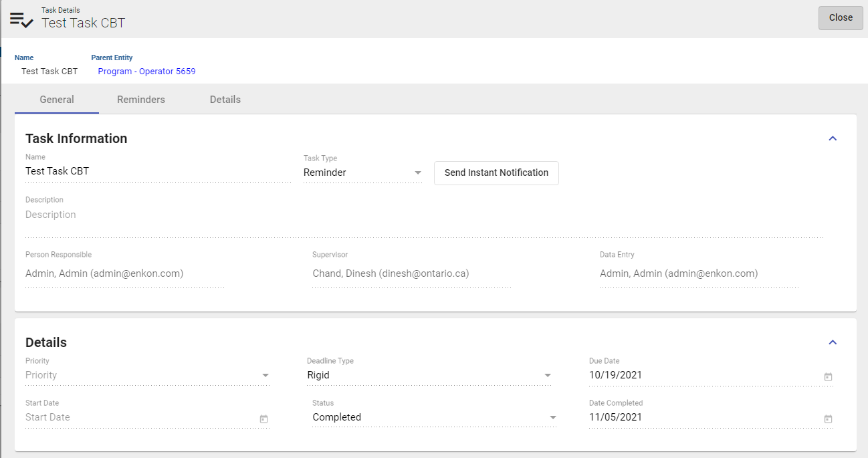Collapse the Details section chevron

click(x=833, y=342)
